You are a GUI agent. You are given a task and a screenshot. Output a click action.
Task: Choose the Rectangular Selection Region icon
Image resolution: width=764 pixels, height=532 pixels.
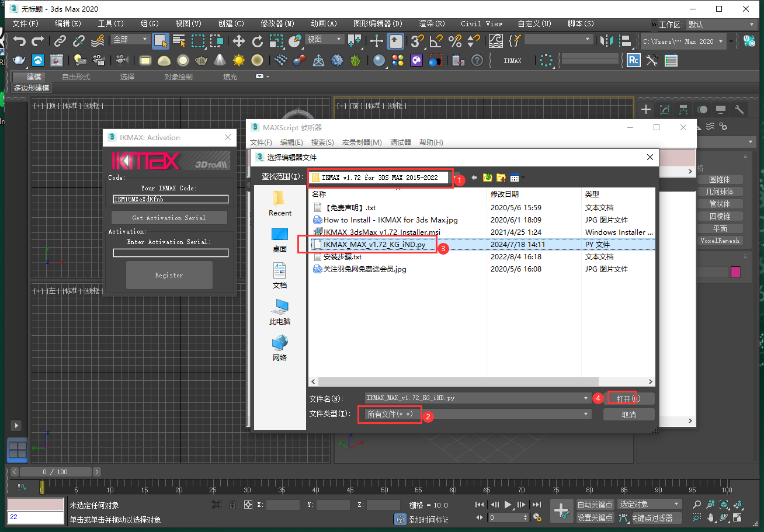click(198, 41)
